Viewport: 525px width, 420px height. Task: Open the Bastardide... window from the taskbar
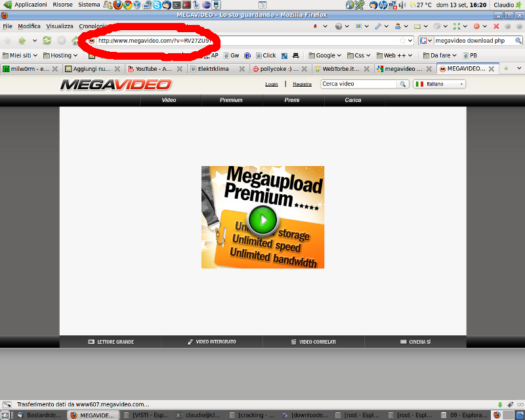(40, 415)
